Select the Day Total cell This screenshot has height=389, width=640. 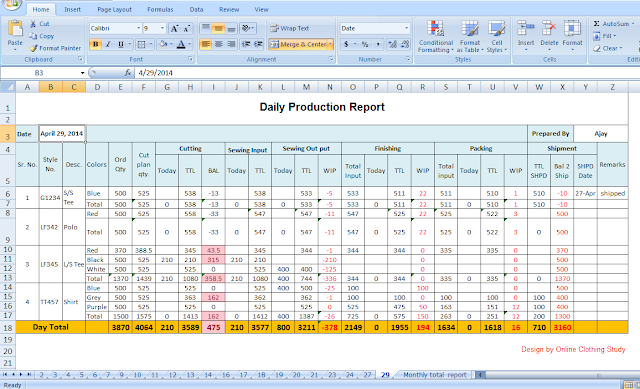pyautogui.click(x=51, y=327)
